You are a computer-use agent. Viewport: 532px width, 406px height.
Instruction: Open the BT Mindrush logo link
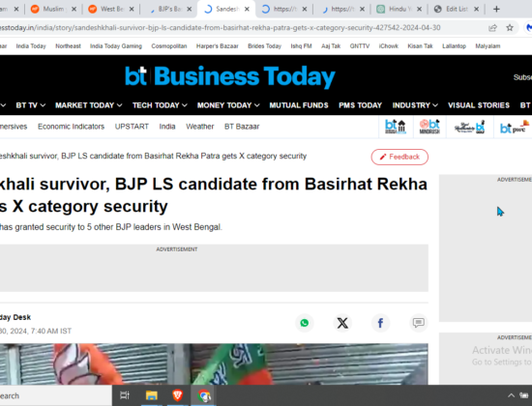(x=429, y=127)
